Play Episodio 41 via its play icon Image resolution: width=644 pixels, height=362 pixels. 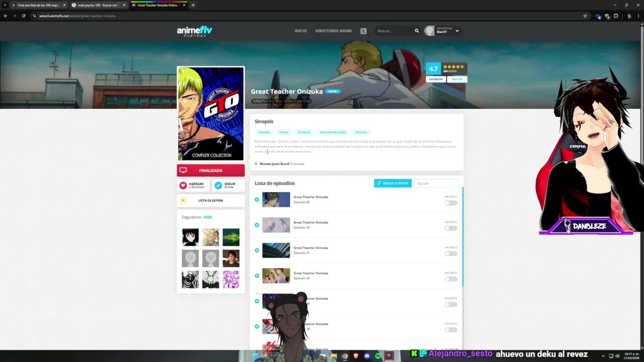click(x=257, y=250)
